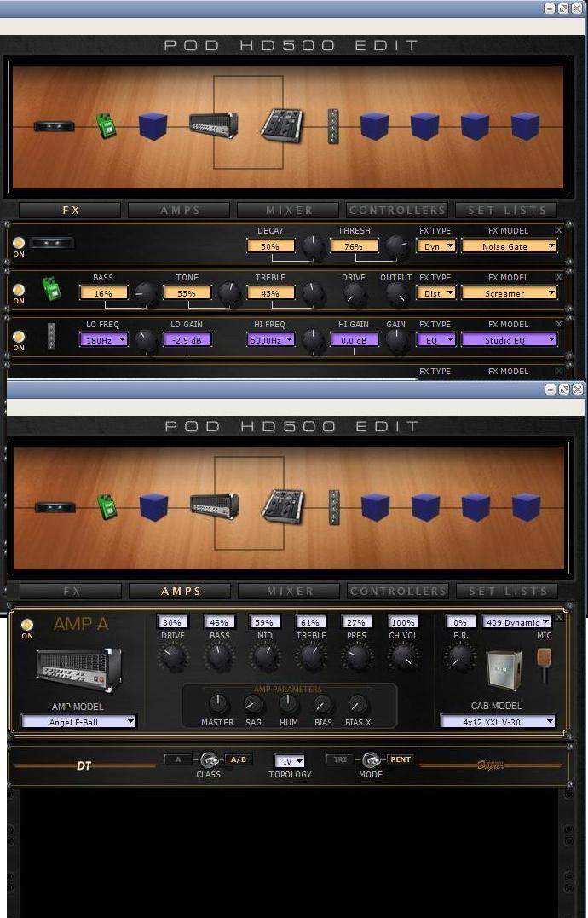Close the Screamer FX row with X
Image resolution: width=588 pixels, height=918 pixels.
point(559,277)
